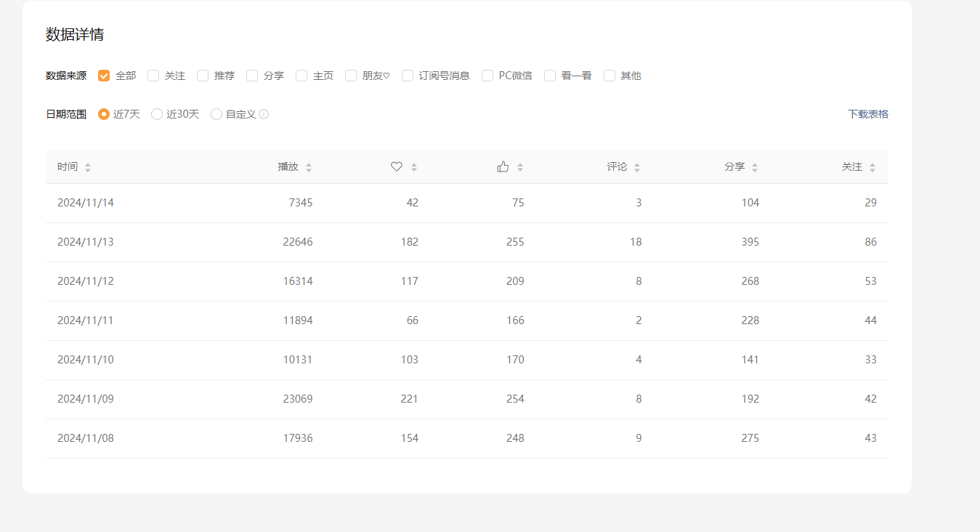Toggle the 看一看 source checkbox
Image resolution: width=980 pixels, height=532 pixels.
(x=550, y=76)
